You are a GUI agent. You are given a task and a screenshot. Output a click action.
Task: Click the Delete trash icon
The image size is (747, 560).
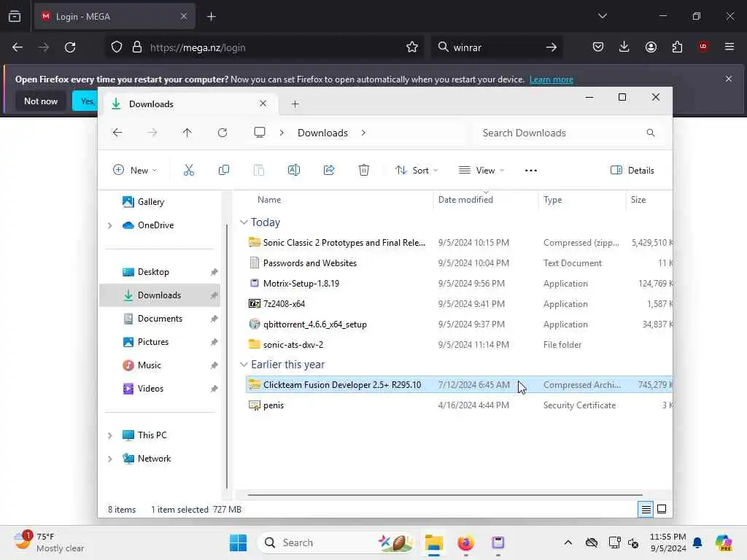click(363, 170)
